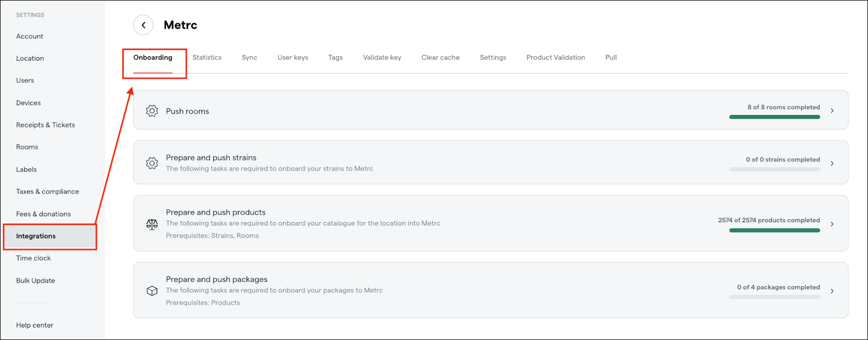Image resolution: width=868 pixels, height=340 pixels.
Task: Click the Metrc page heading
Action: (180, 25)
